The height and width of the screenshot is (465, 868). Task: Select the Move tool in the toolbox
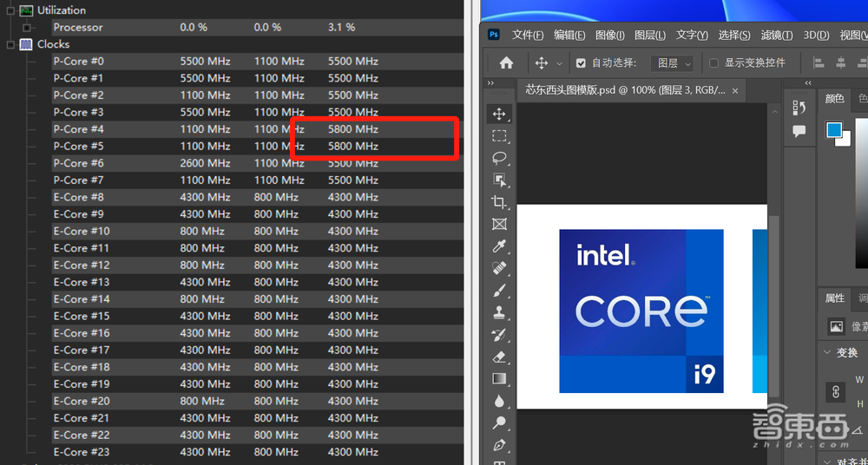[x=499, y=114]
